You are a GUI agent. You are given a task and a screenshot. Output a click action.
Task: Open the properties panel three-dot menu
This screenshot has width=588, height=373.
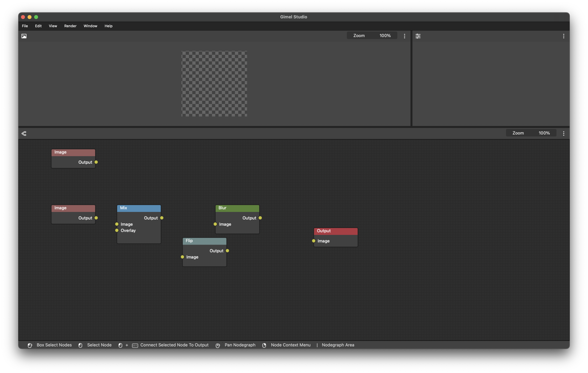coord(564,36)
